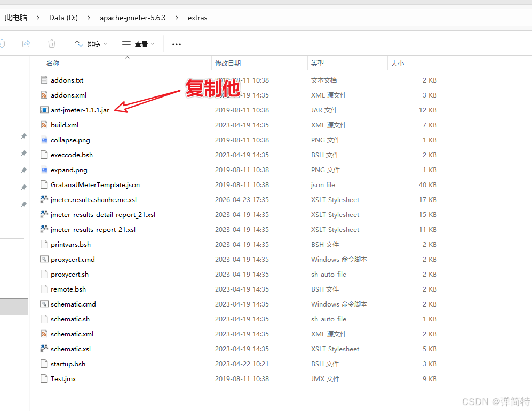Click the file name schematic.cmd
Viewport: 532px width, 411px height.
pos(73,304)
